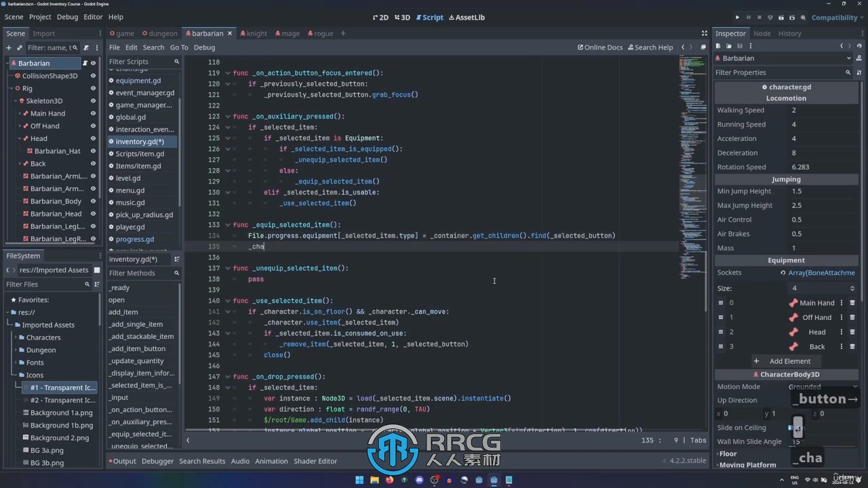Toggle the distraction-free mode icon

(704, 33)
